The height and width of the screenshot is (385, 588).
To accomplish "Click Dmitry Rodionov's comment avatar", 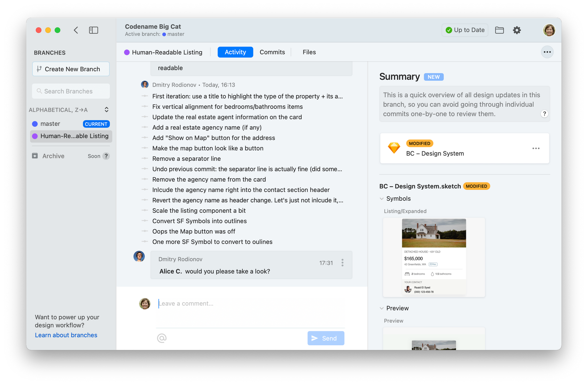I will [139, 256].
